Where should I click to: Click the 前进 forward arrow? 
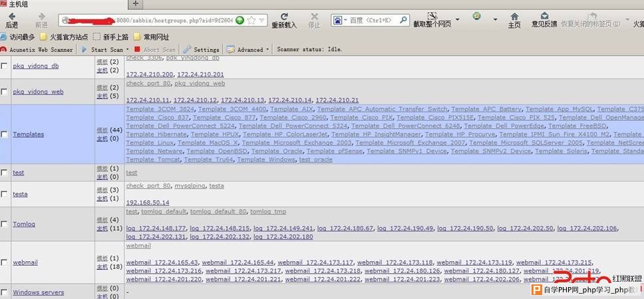coord(41,17)
